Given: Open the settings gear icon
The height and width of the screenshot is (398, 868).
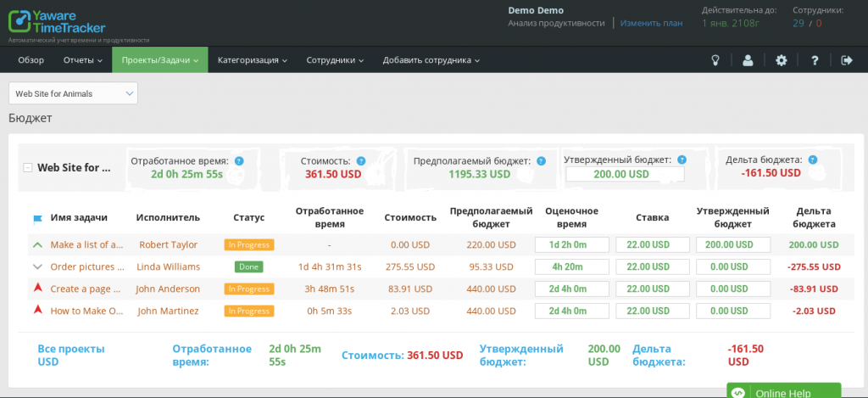Looking at the screenshot, I should tap(781, 60).
